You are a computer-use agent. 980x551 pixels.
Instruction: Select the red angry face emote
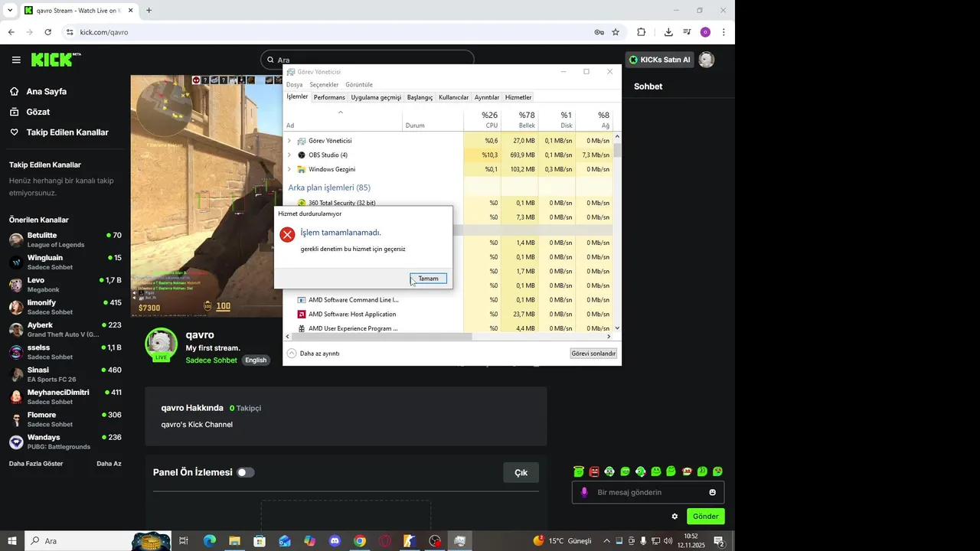point(594,471)
